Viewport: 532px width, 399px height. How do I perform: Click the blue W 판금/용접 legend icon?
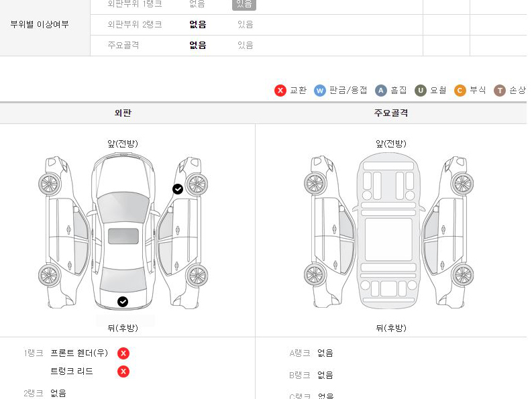[x=319, y=91]
